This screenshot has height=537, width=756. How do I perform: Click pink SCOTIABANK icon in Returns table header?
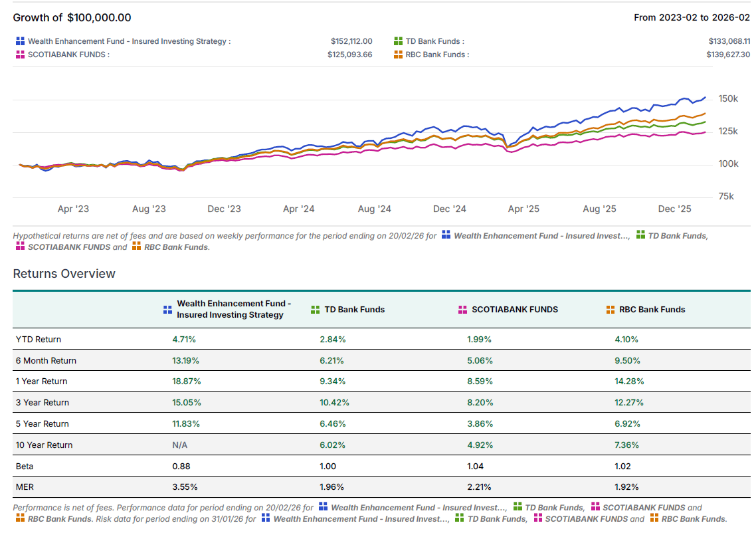(x=463, y=309)
